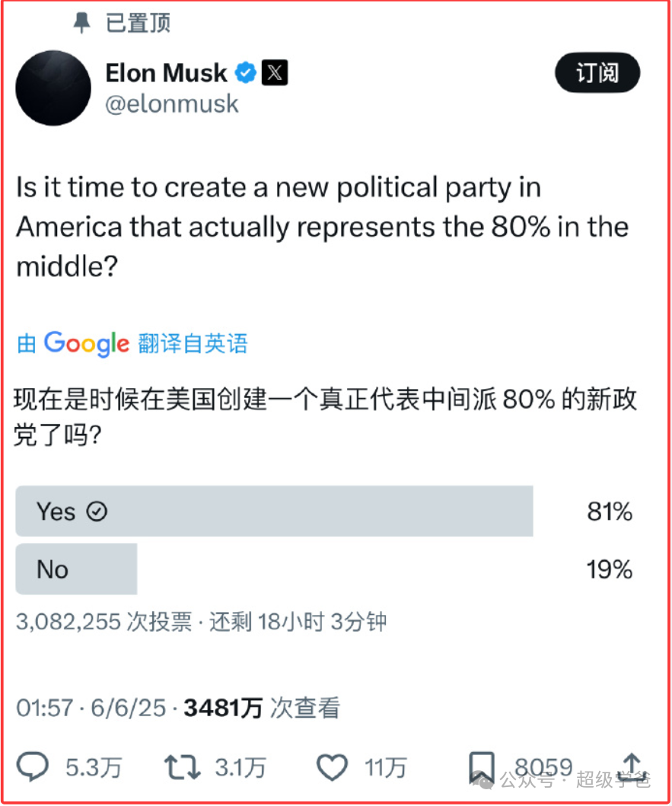
Task: Click the Google translation logo
Action: click(86, 343)
